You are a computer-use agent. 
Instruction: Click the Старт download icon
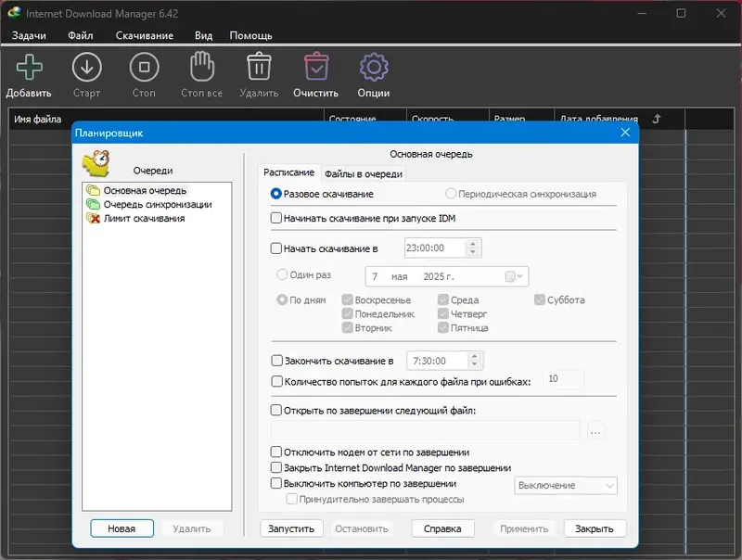tap(86, 68)
